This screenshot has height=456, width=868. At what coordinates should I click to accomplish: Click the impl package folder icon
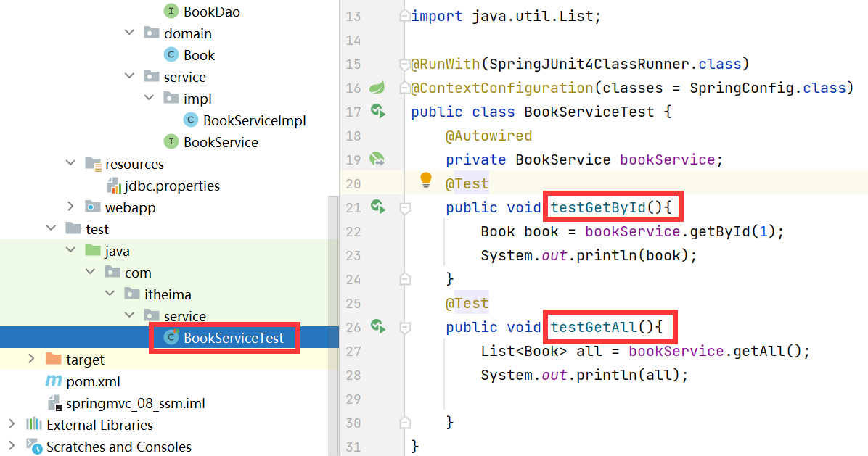[x=171, y=98]
